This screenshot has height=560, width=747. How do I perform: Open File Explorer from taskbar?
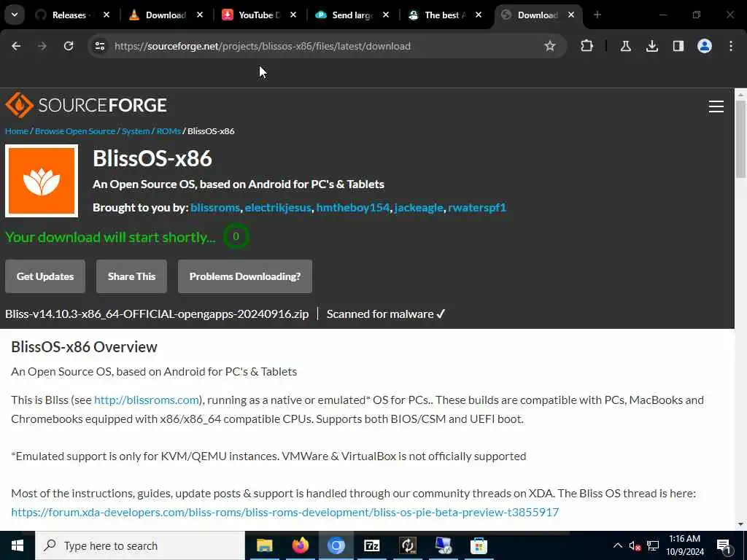coord(264,545)
